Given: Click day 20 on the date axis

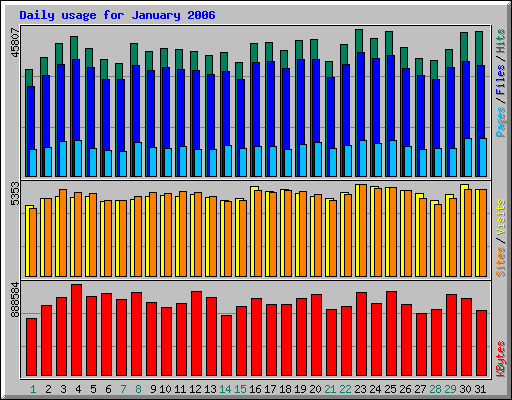Looking at the screenshot, I should tap(315, 389).
